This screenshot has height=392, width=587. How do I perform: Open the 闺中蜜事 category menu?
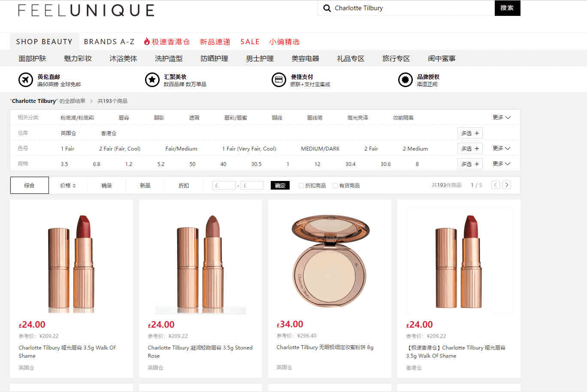442,58
